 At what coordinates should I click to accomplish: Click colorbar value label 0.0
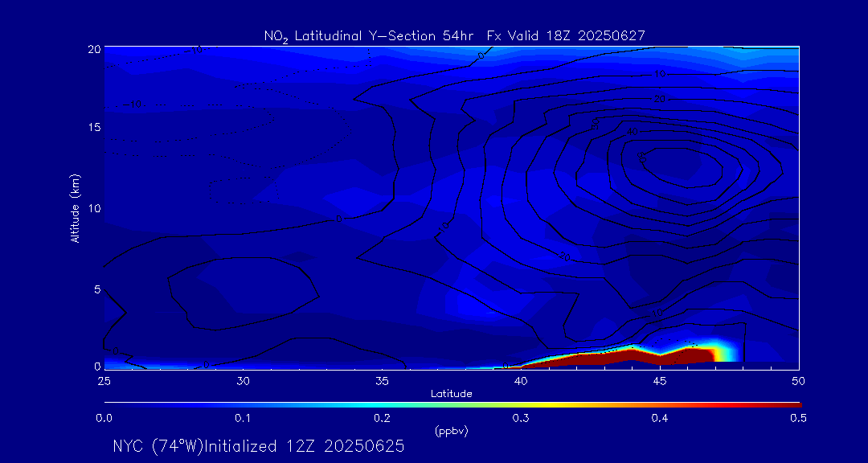click(104, 418)
